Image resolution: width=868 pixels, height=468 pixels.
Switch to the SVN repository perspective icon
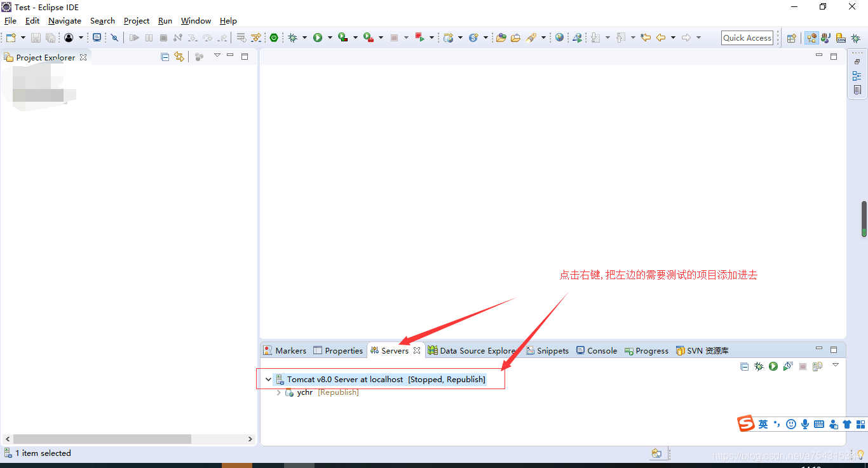pyautogui.click(x=841, y=38)
